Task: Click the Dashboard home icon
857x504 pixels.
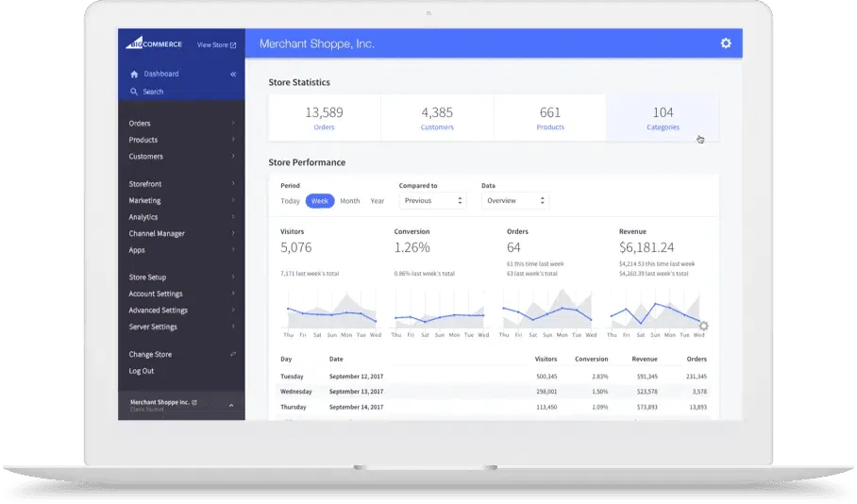Action: click(134, 74)
